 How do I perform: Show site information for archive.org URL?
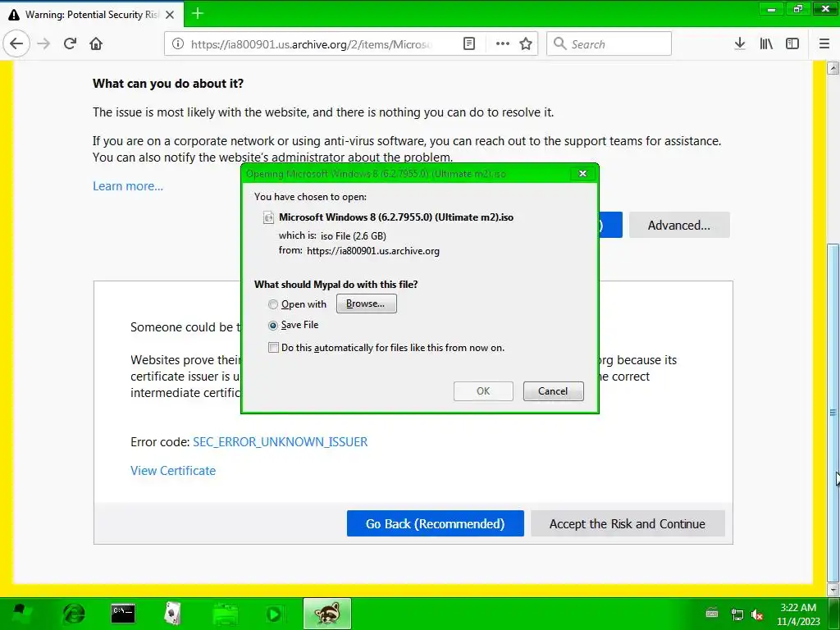pyautogui.click(x=178, y=44)
